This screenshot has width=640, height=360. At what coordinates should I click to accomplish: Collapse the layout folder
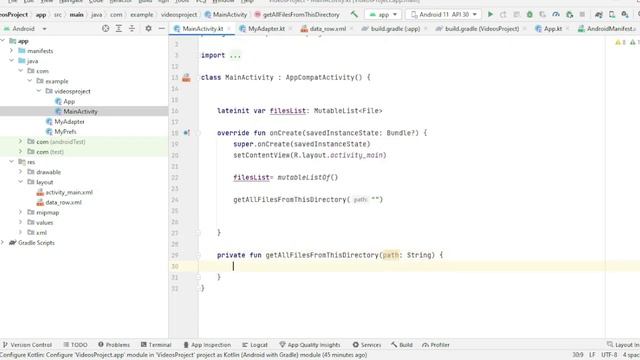pyautogui.click(x=20, y=182)
